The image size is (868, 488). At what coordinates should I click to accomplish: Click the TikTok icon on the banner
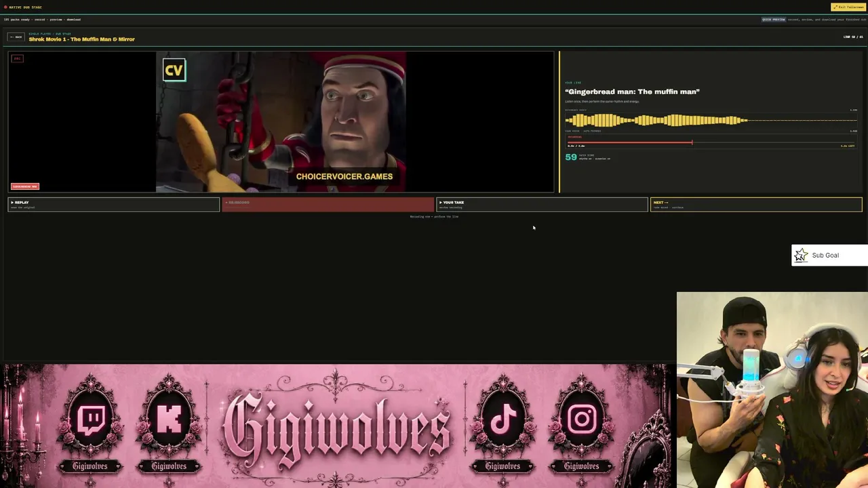503,420
